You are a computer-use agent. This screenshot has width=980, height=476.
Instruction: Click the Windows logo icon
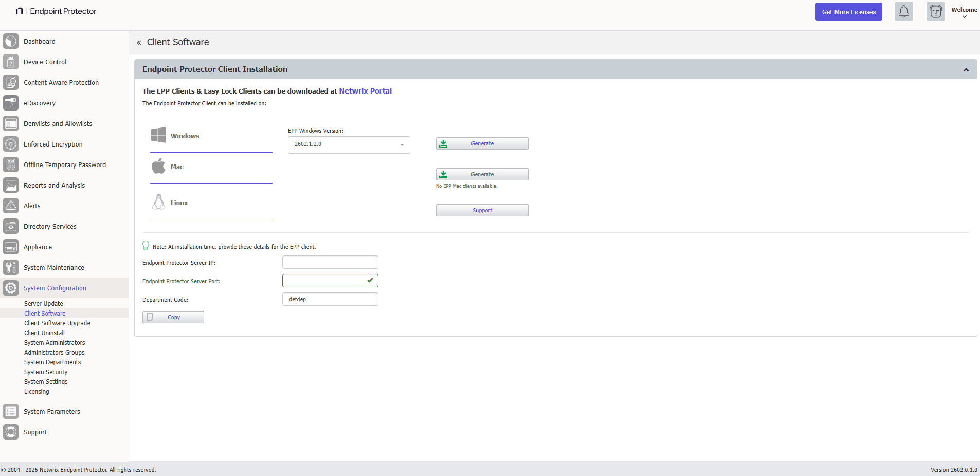[x=158, y=135]
